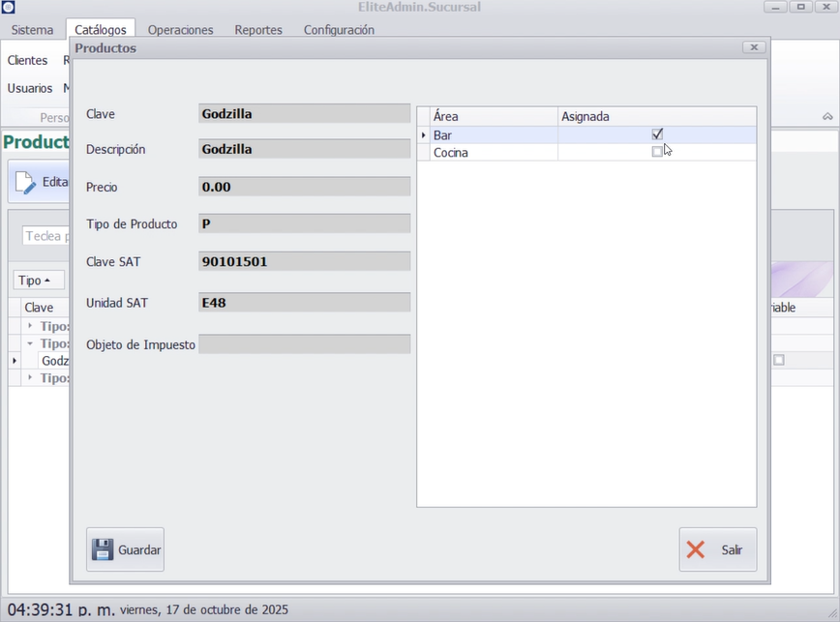Screen dimensions: 840x622
Task: Expand the last Tipo group row
Action: pos(30,377)
